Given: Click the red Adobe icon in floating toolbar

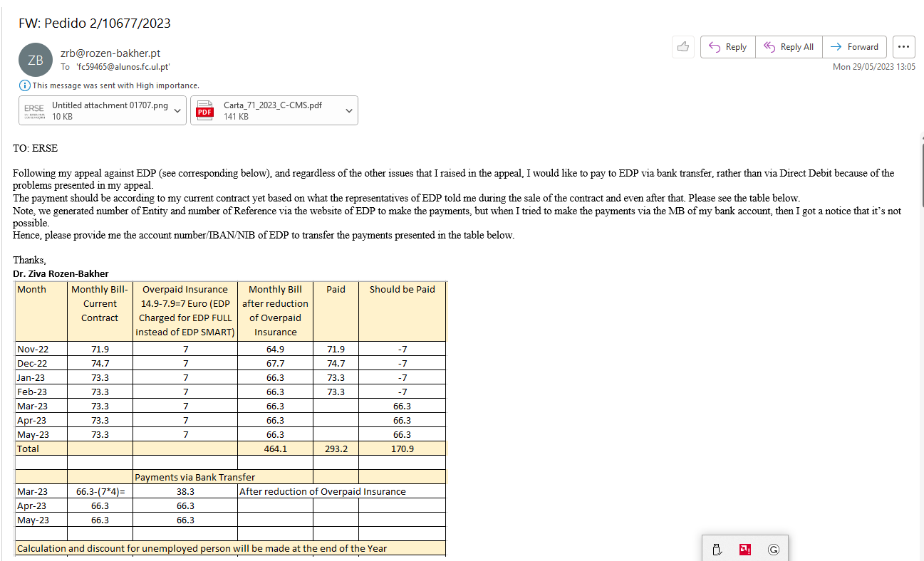Looking at the screenshot, I should coord(745,549).
